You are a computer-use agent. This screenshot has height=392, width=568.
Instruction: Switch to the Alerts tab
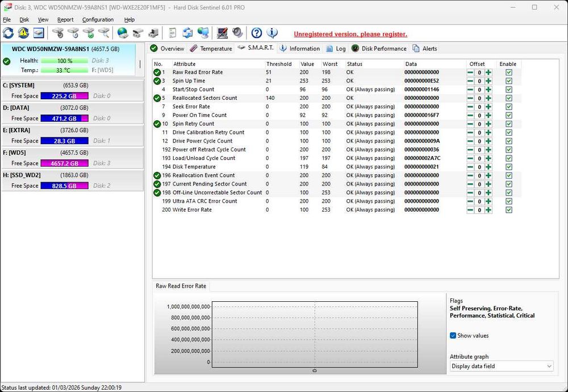click(424, 48)
